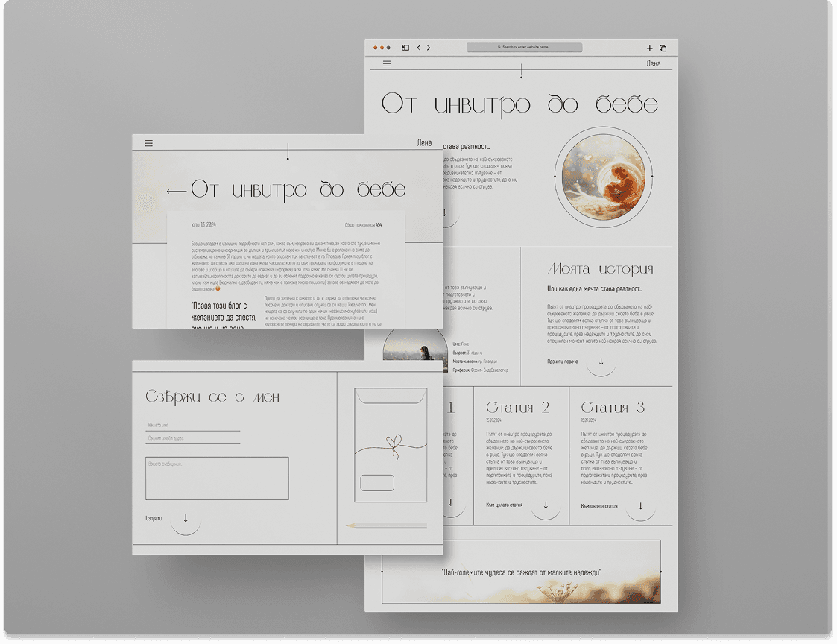The width and height of the screenshot is (837, 644).
Task: Click down arrow next to 'Изпрати'
Action: point(186,519)
